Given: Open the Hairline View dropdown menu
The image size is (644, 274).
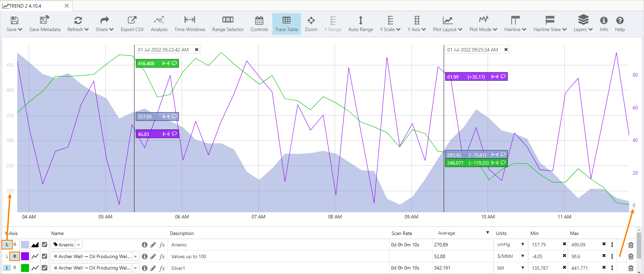Looking at the screenshot, I should point(550,24).
